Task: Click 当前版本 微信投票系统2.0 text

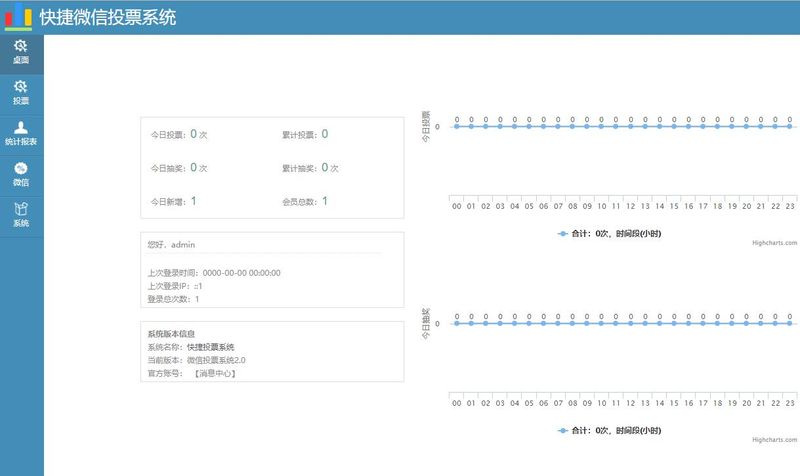Action: point(197,360)
